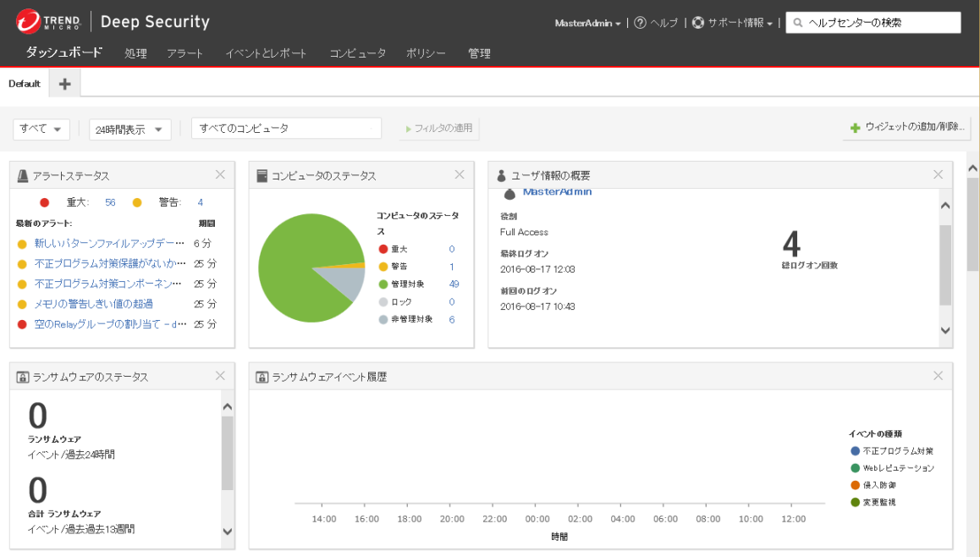Click the ヘルプセンターの検索 search field
The image size is (980, 557).
click(x=880, y=23)
